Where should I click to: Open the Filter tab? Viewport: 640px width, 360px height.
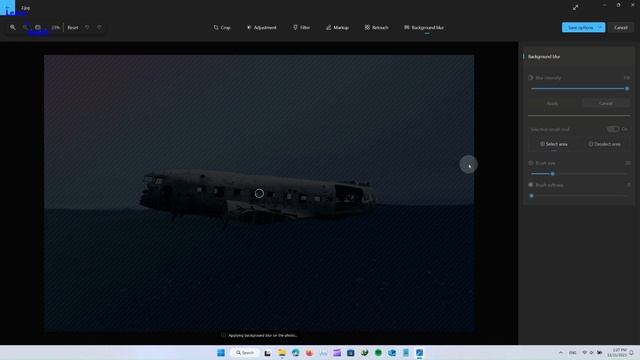point(301,27)
